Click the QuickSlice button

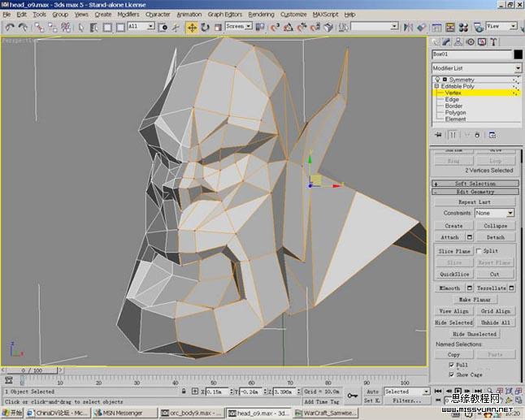coord(454,274)
